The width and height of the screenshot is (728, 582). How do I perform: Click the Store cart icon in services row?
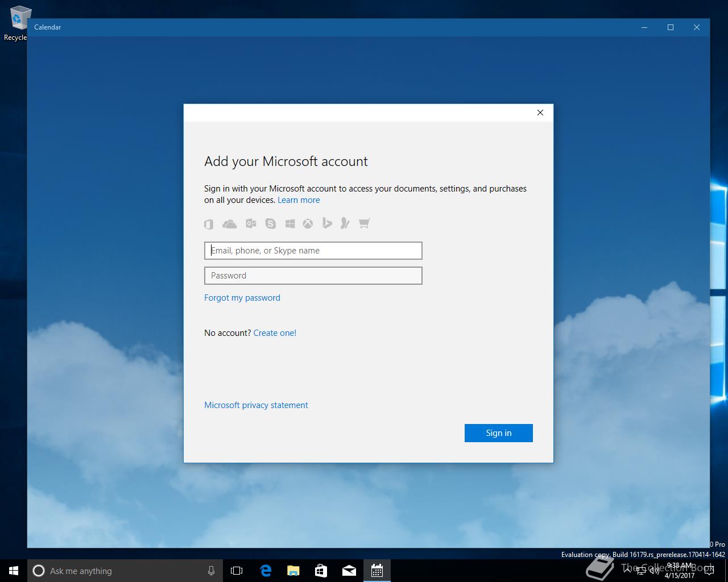click(365, 223)
